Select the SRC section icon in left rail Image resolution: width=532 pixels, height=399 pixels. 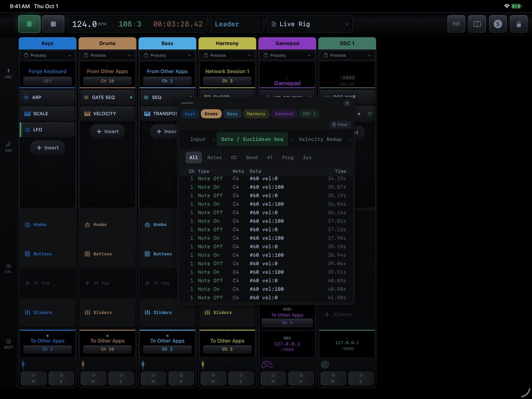pyautogui.click(x=8, y=73)
